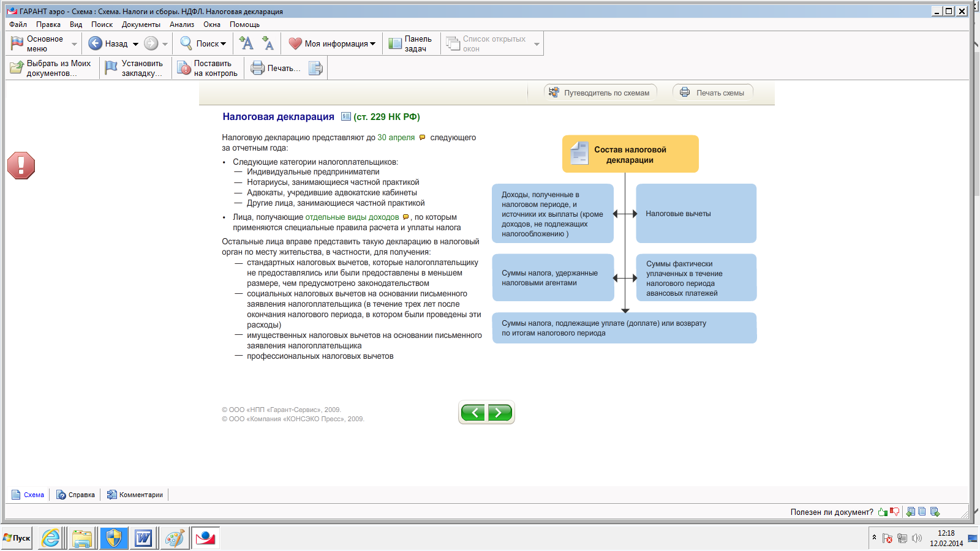This screenshot has height=551, width=980.
Task: Click the middle document pages icon in status bar
Action: click(x=922, y=512)
